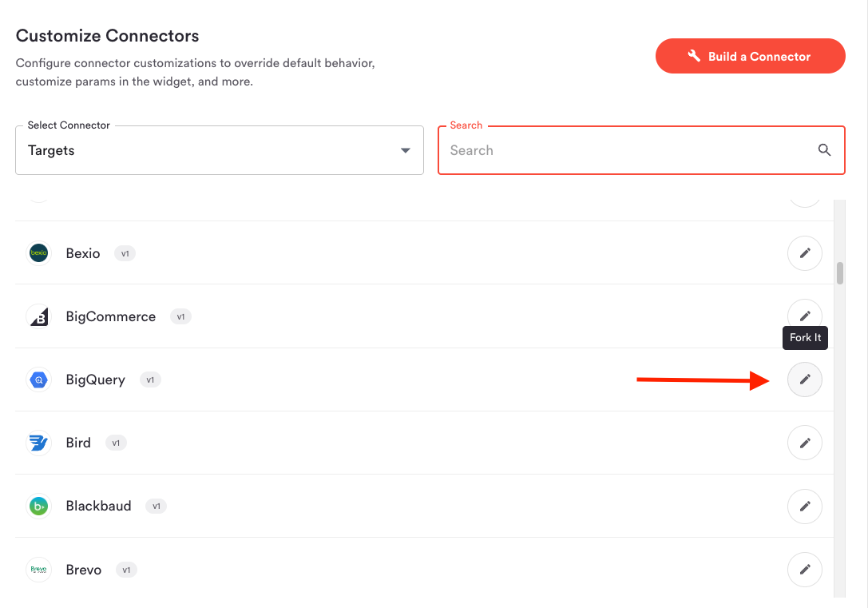Image resolution: width=868 pixels, height=608 pixels.
Task: Click the v1 badge next to Blackbaud
Action: point(156,506)
